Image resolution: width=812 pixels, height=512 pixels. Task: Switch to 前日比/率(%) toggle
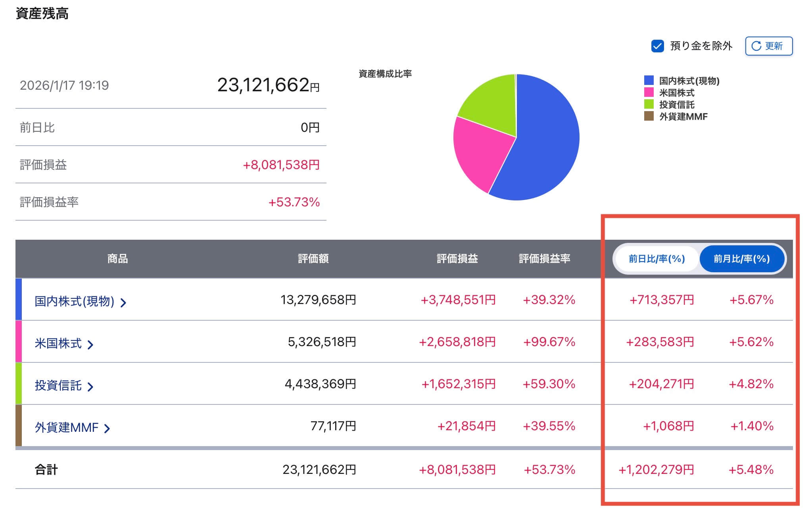click(657, 259)
